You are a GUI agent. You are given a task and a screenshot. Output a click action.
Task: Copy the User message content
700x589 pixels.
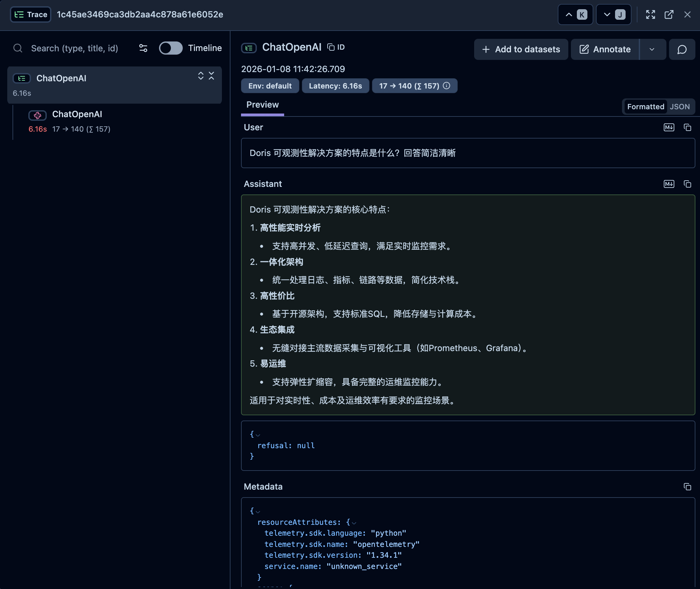click(687, 127)
